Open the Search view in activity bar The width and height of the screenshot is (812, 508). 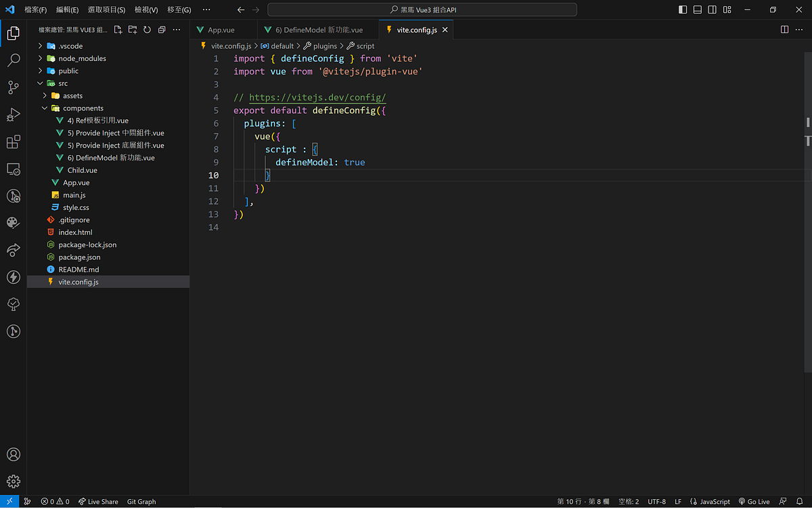14,60
